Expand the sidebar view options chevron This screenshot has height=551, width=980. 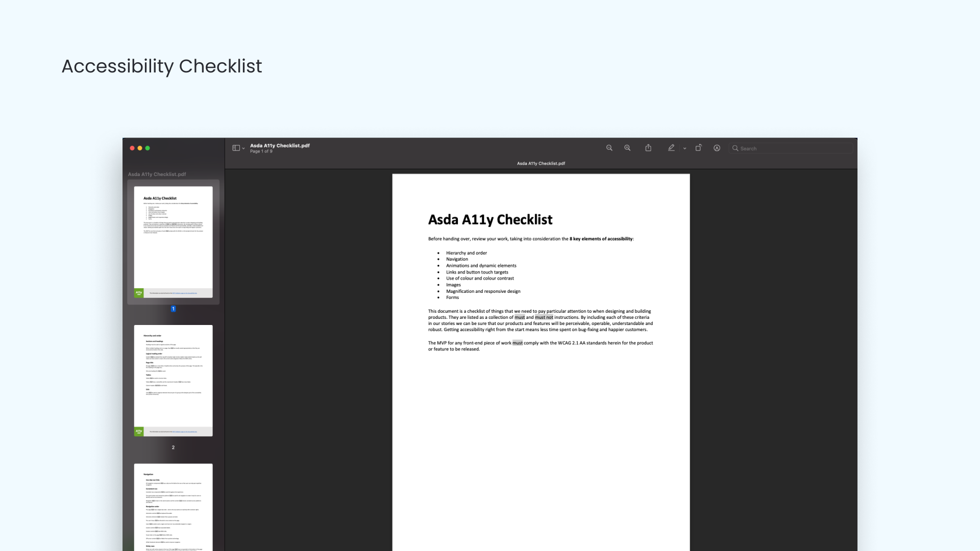243,148
